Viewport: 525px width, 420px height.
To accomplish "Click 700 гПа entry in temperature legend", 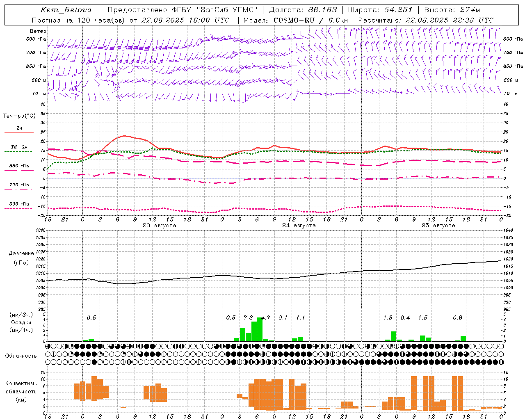I will 19,186.
